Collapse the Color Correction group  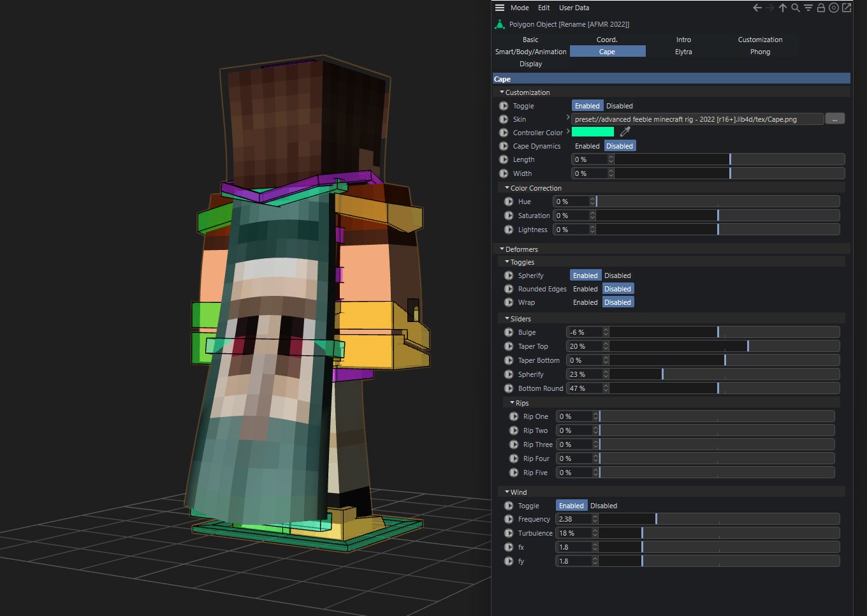click(x=507, y=188)
